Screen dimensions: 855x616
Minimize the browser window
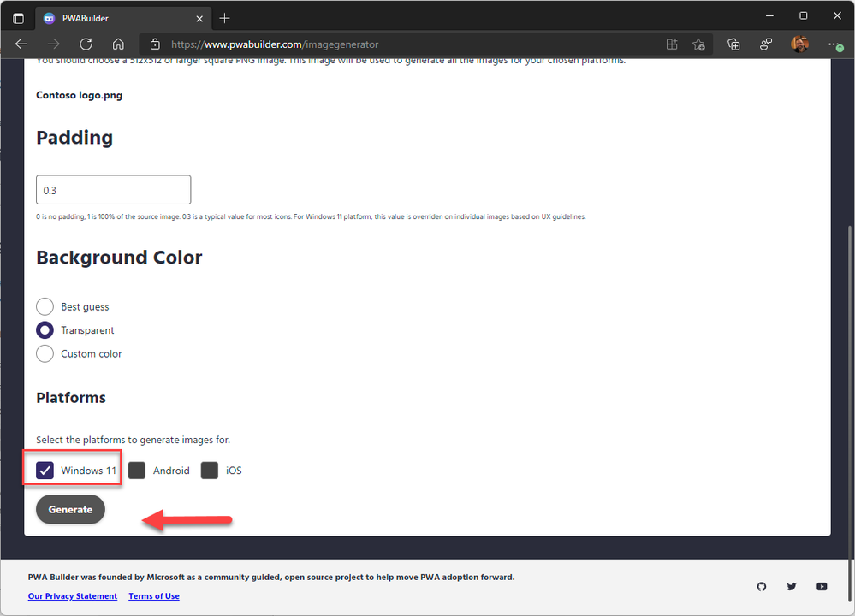pos(769,15)
